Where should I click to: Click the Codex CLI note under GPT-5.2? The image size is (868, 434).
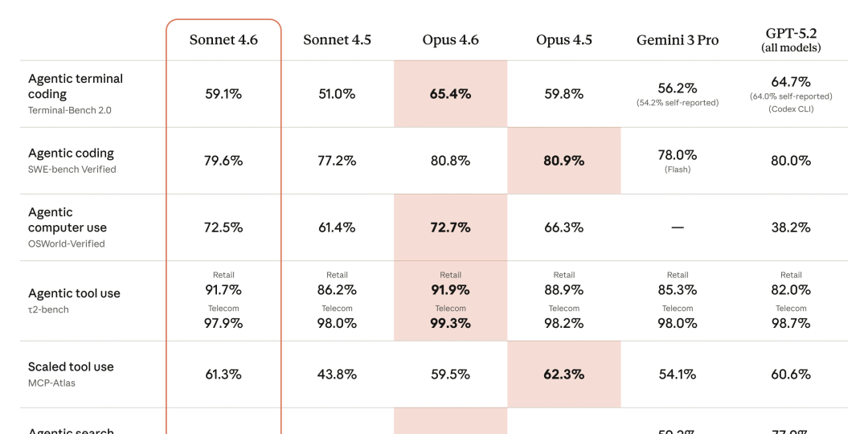coord(791,108)
